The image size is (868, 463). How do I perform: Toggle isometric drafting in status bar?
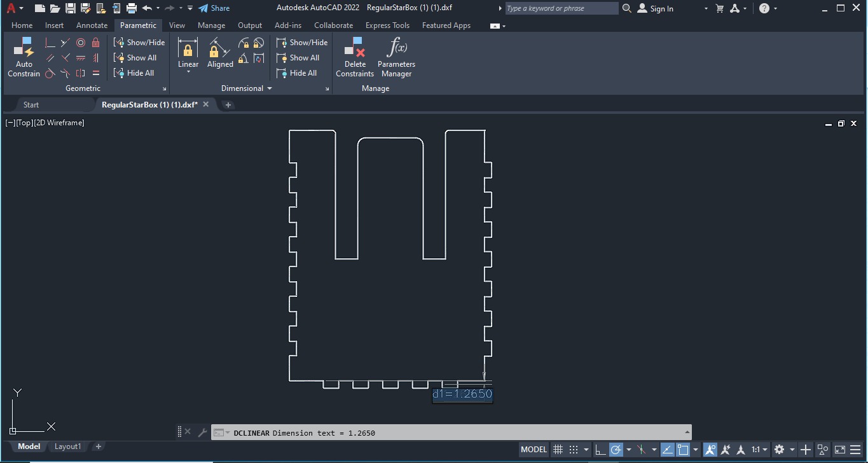pyautogui.click(x=641, y=450)
